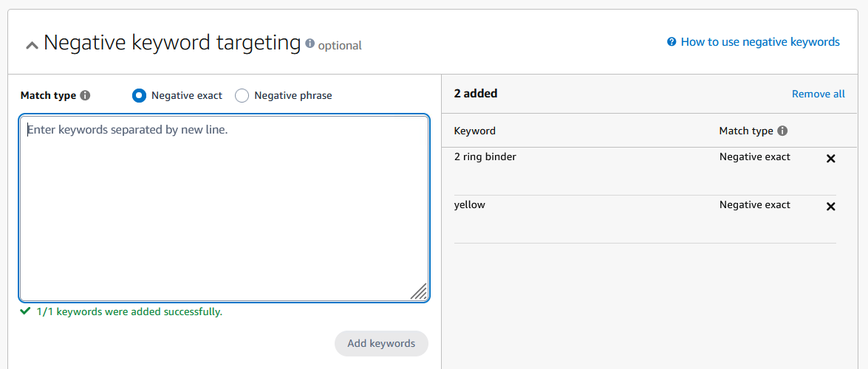Grab the text area resize handle

tap(419, 291)
